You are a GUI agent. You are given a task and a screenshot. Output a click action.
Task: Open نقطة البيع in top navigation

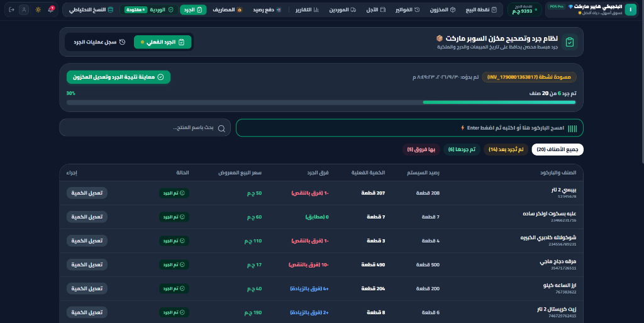pyautogui.click(x=481, y=9)
